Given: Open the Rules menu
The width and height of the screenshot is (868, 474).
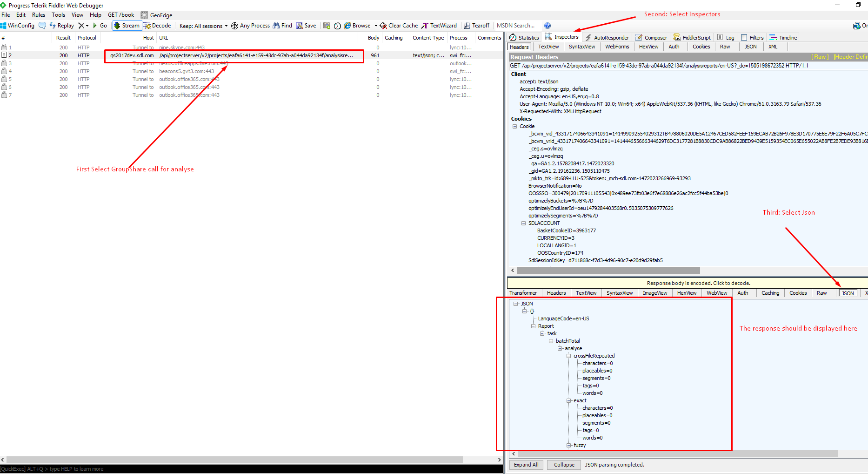Looking at the screenshot, I should [39, 15].
